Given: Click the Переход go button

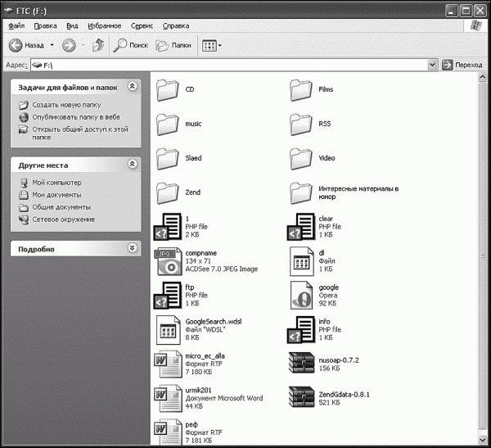Looking at the screenshot, I should pyautogui.click(x=462, y=65).
